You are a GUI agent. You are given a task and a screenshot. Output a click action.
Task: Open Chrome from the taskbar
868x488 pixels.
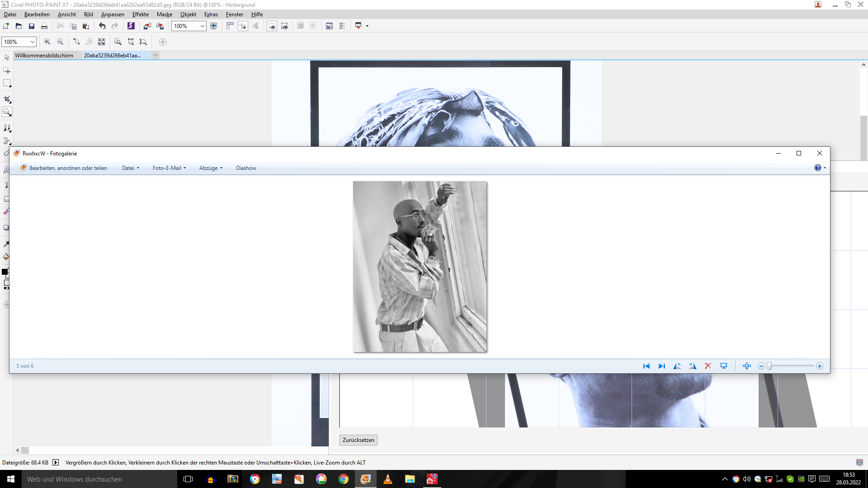[344, 479]
